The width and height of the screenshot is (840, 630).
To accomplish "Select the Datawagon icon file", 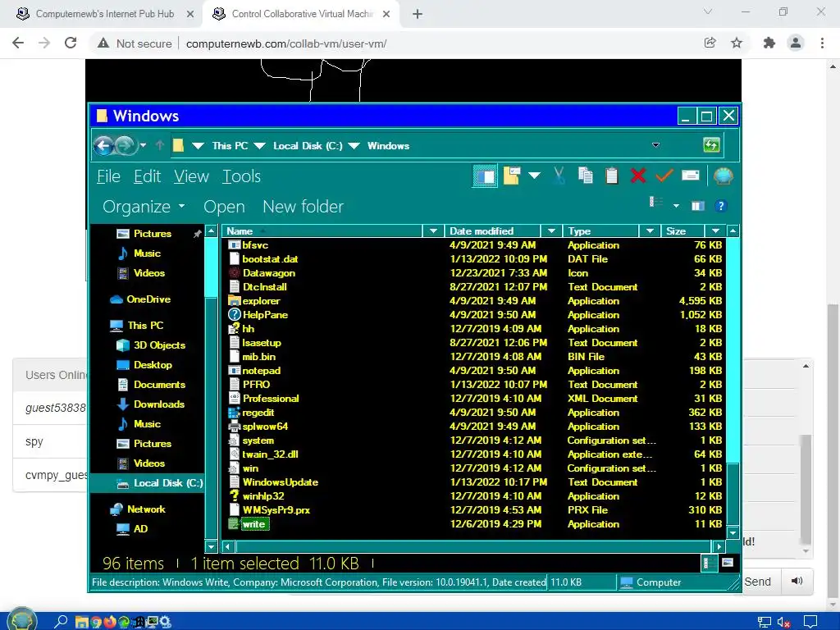I will coord(262,273).
